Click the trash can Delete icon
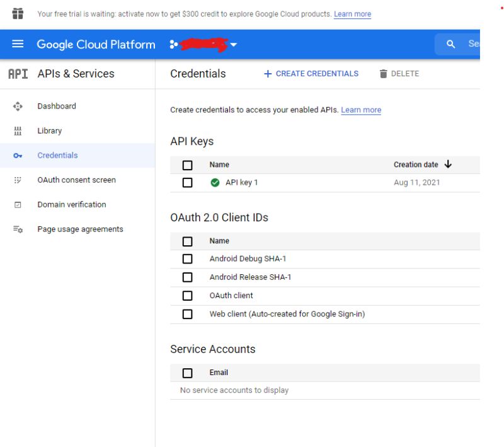504x447 pixels. 383,74
